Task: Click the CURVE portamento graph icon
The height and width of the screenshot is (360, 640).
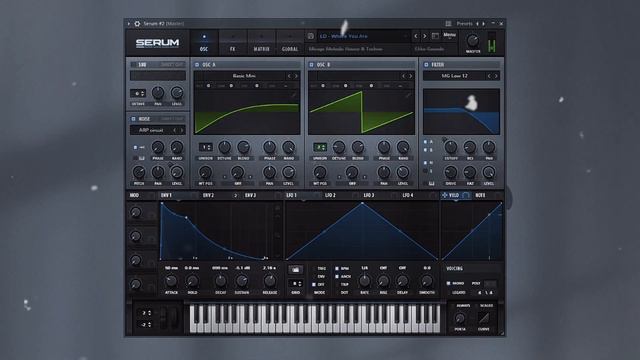Action: [x=484, y=318]
